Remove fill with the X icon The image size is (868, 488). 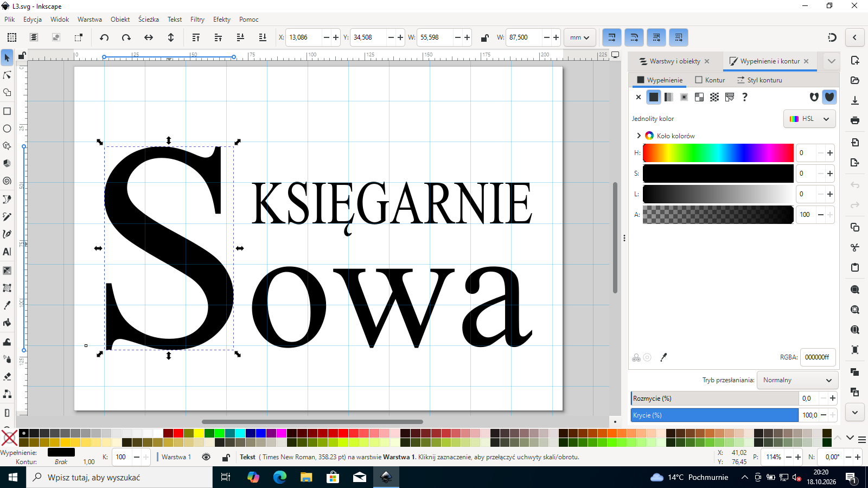pos(639,97)
